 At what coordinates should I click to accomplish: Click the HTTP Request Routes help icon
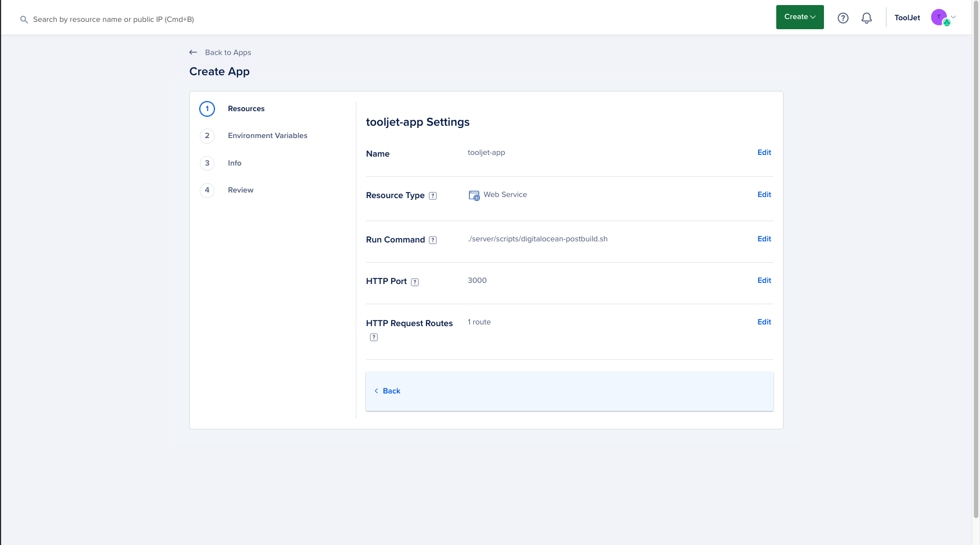(x=374, y=337)
